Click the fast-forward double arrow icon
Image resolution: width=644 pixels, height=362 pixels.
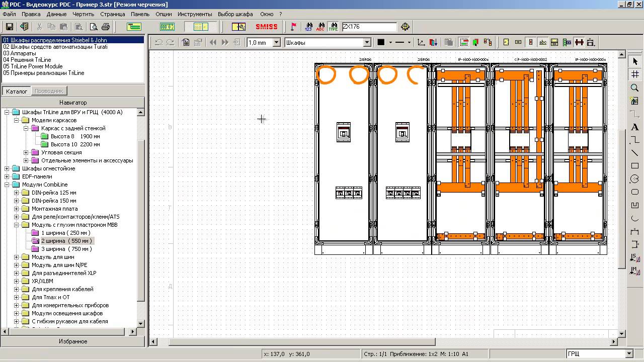click(225, 42)
